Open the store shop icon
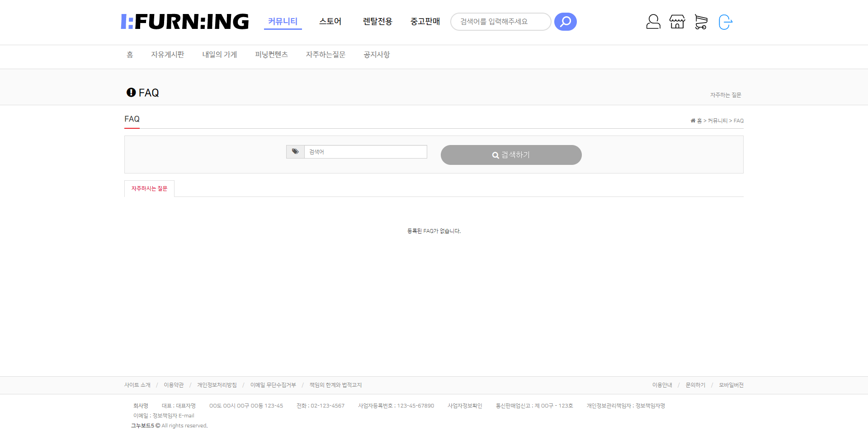 (x=677, y=22)
